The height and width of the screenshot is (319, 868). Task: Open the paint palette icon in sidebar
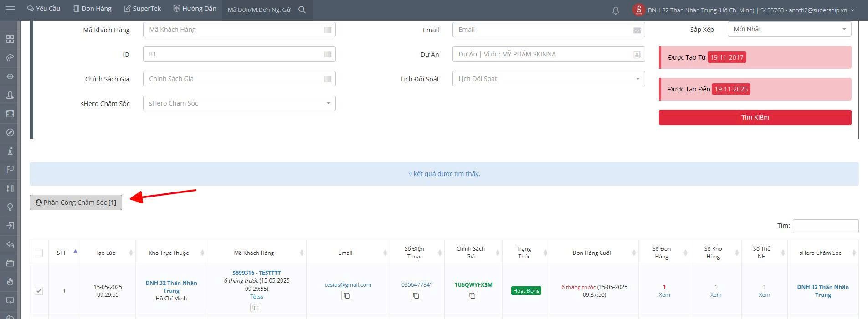(x=10, y=58)
